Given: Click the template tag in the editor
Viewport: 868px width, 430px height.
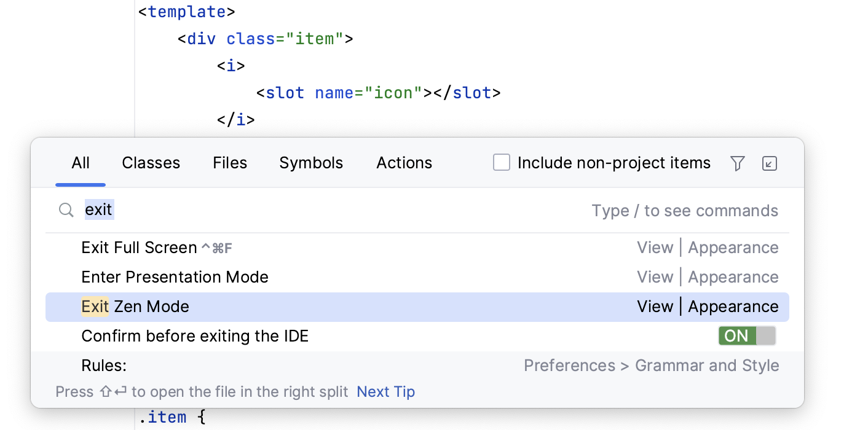Looking at the screenshot, I should pos(186,11).
